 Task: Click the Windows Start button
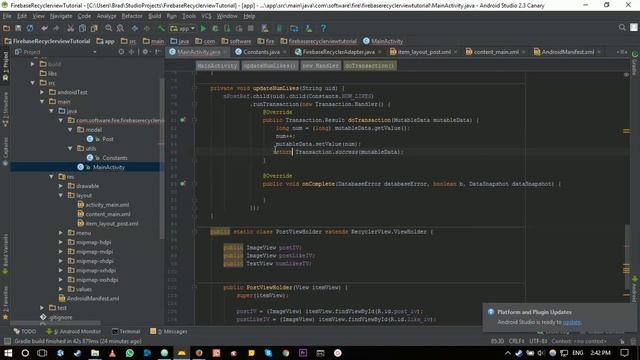pyautogui.click(x=8, y=353)
